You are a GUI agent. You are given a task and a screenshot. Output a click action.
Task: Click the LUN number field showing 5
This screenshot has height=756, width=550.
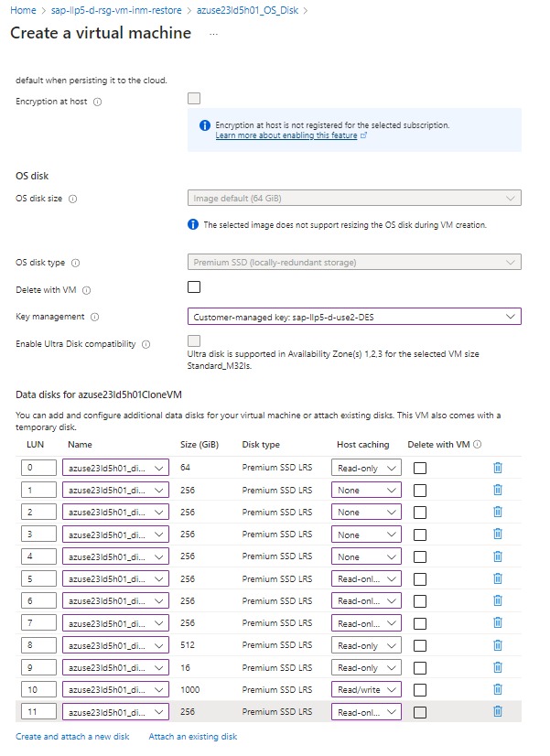(38, 578)
